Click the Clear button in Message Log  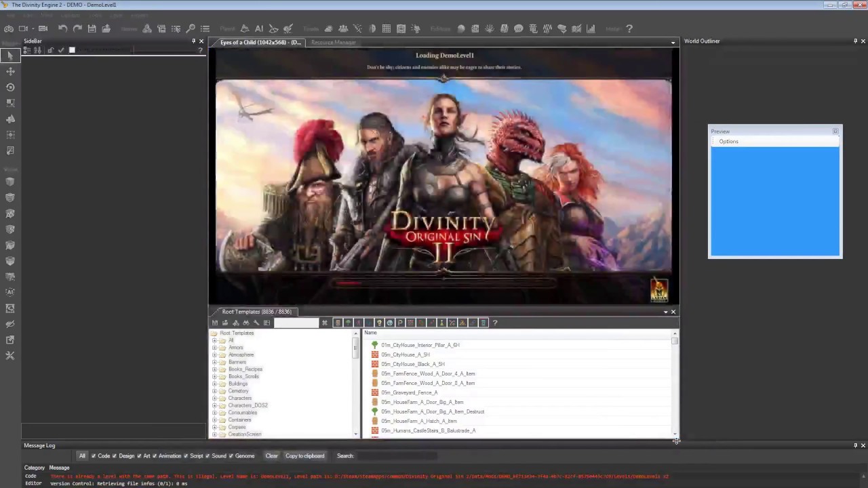coord(272,455)
